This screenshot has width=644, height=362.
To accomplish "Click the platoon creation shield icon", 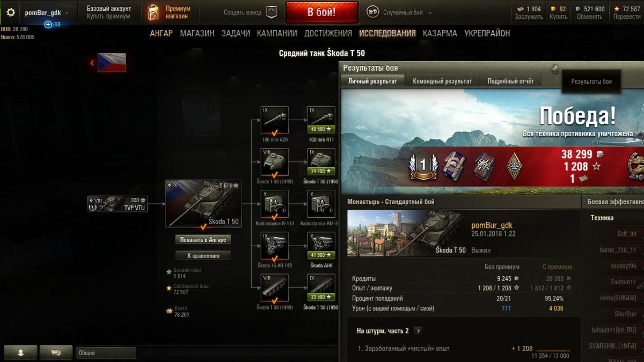I will (271, 12).
